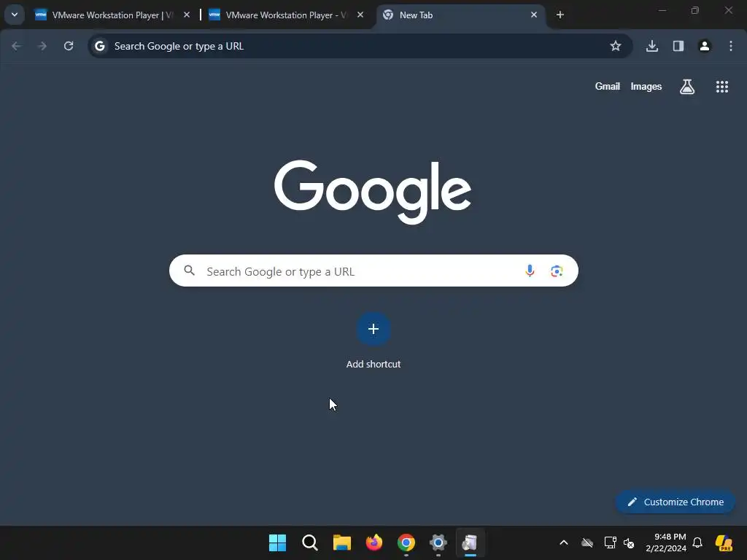Click the Google G icon in address bar
Viewport: 747px width, 560px height.
[99, 46]
